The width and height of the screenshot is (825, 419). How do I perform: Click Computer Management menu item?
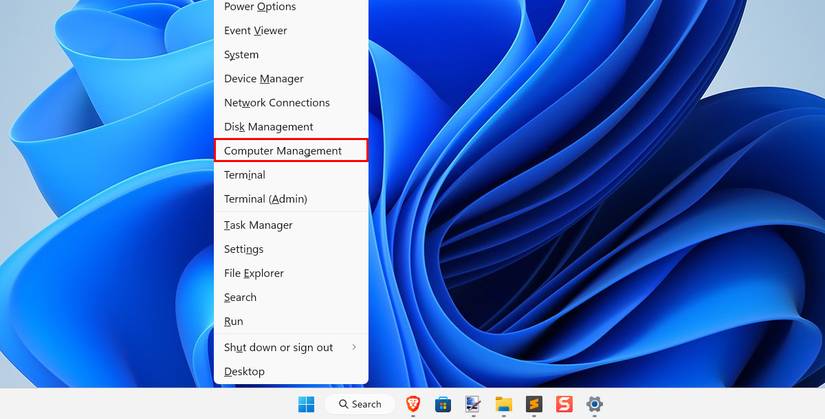tap(291, 151)
